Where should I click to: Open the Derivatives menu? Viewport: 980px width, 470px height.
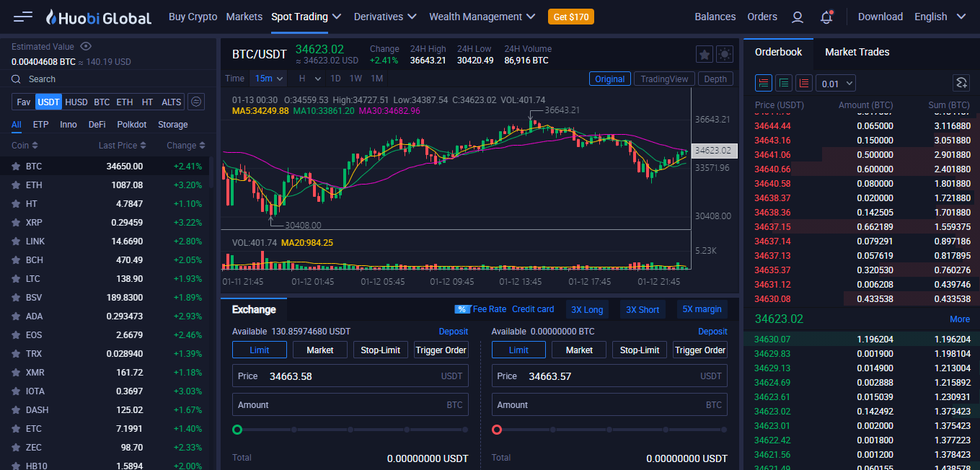click(385, 17)
